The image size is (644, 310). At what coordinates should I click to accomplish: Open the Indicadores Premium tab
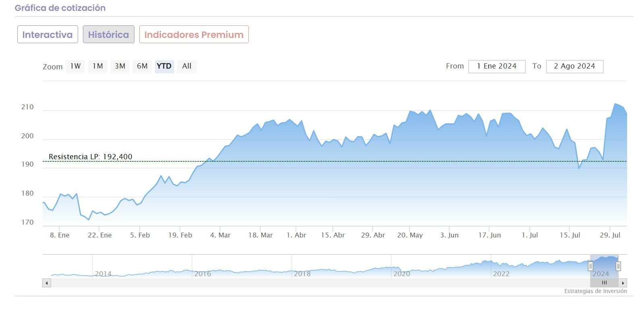click(194, 35)
